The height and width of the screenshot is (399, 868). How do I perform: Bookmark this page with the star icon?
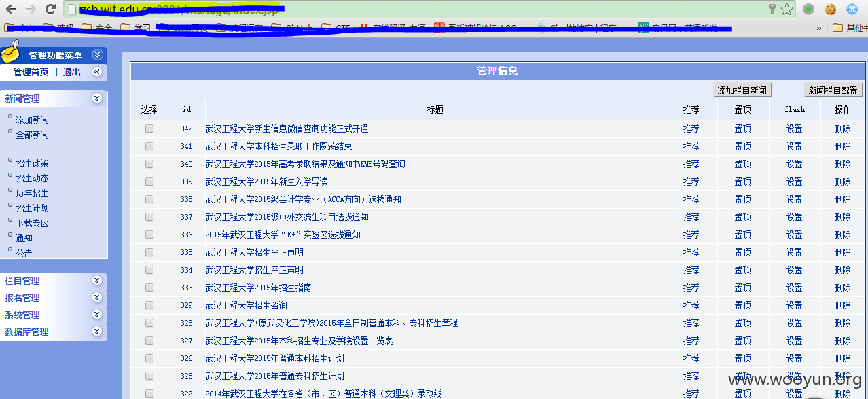point(786,9)
